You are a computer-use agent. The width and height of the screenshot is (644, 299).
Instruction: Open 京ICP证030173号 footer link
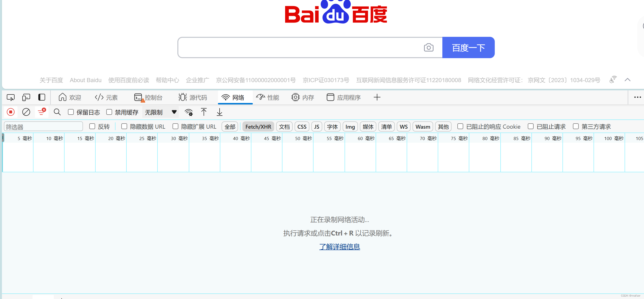point(326,80)
